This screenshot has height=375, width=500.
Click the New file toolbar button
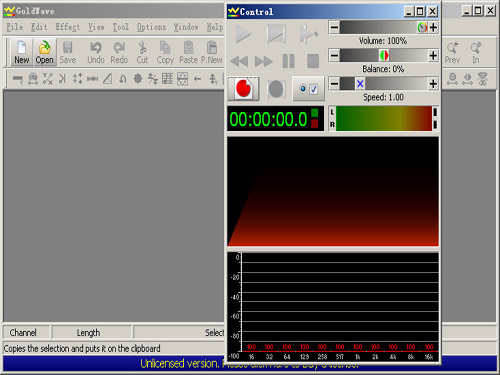click(x=22, y=52)
